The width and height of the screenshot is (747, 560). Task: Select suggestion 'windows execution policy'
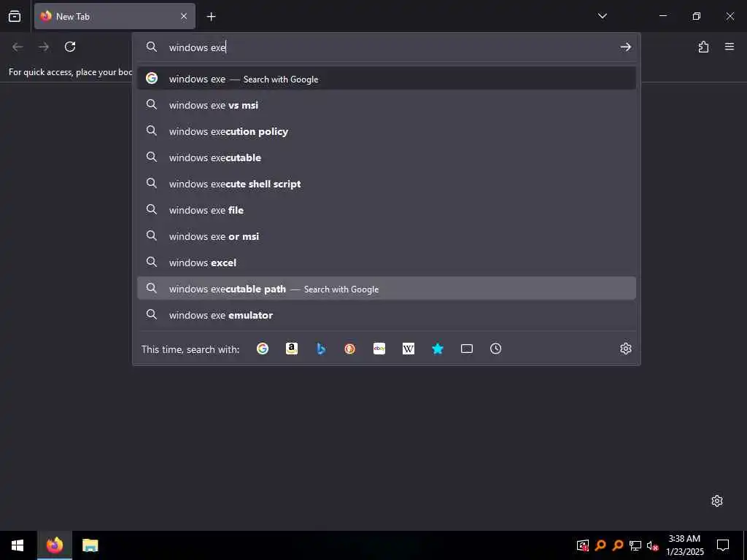[x=387, y=131]
